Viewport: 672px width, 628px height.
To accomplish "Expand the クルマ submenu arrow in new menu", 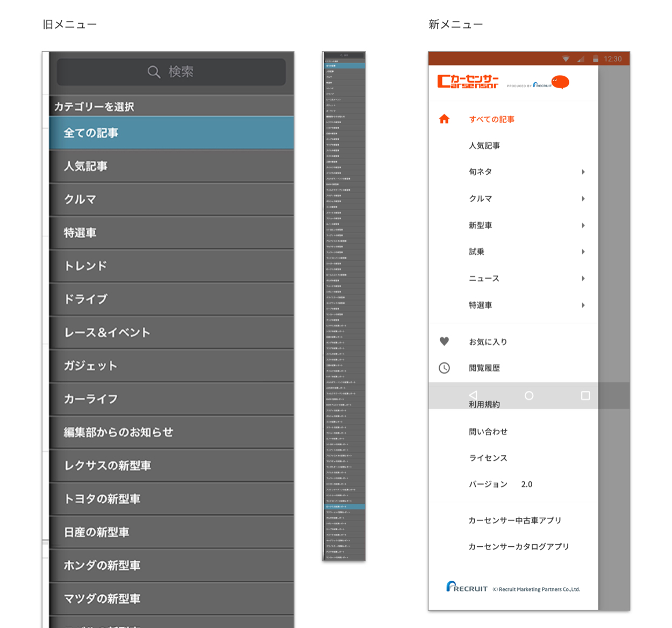I will [583, 199].
